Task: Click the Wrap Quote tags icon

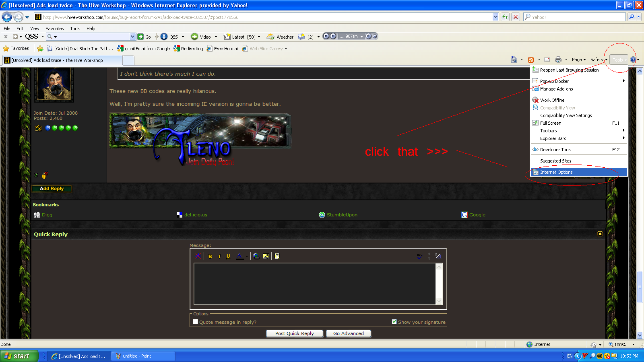Action: (277, 256)
